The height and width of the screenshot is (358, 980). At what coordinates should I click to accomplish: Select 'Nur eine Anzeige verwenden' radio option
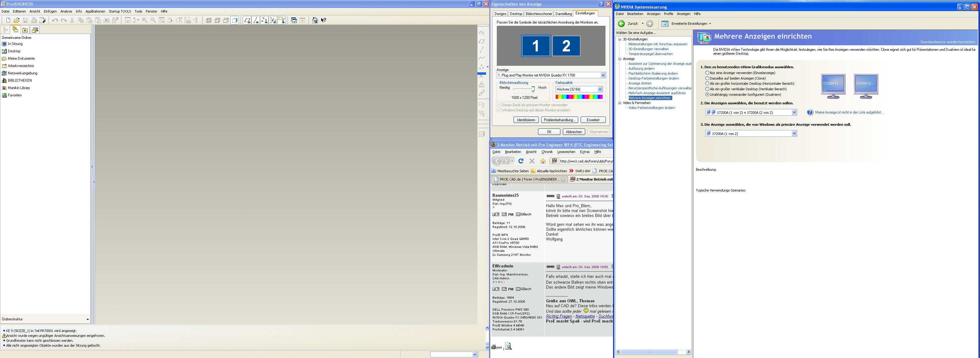click(707, 73)
